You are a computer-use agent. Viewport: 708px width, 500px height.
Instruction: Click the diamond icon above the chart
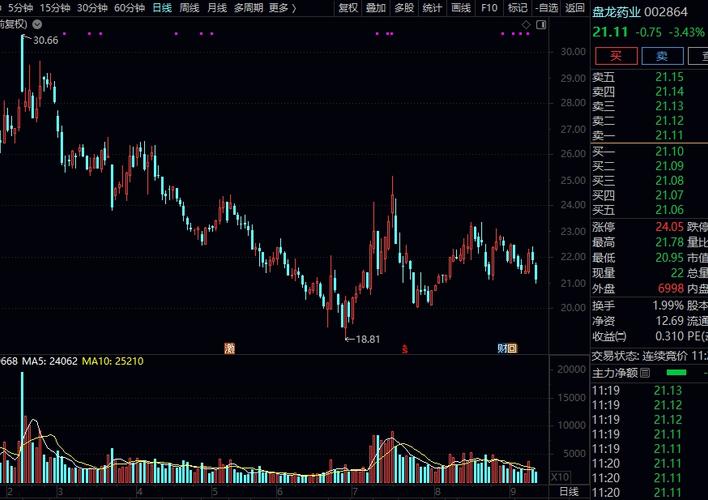click(x=526, y=25)
